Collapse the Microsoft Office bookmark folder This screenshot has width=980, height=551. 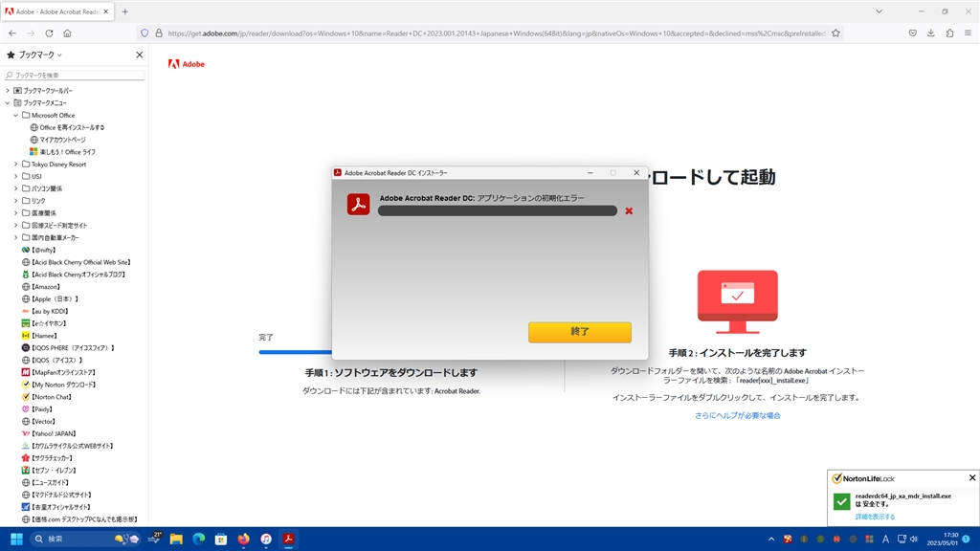pyautogui.click(x=15, y=115)
